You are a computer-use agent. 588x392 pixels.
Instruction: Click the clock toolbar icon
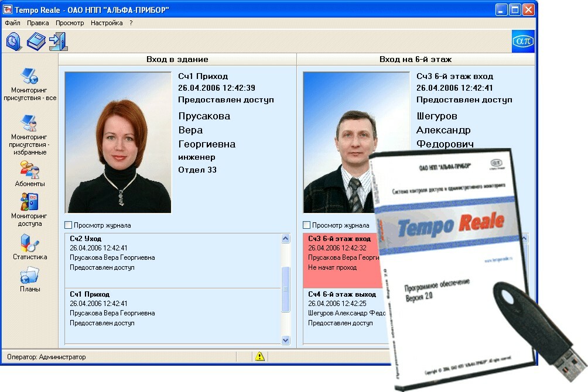click(14, 41)
